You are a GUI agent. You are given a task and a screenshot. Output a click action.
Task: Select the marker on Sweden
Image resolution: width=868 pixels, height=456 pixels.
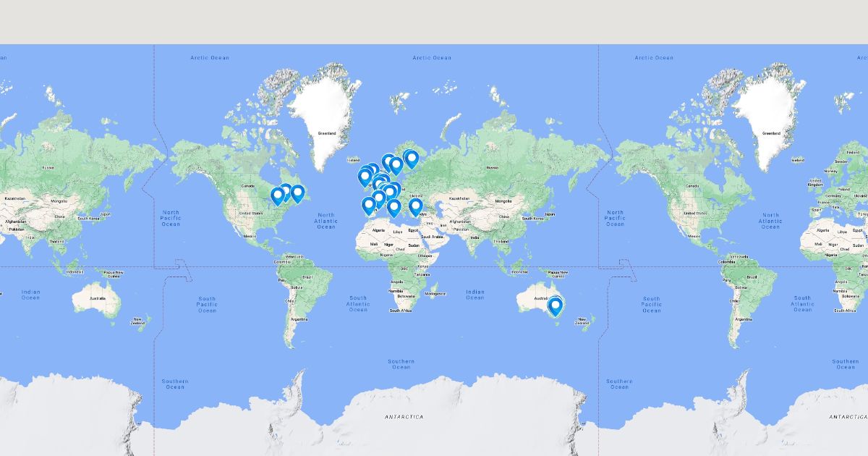pos(396,165)
